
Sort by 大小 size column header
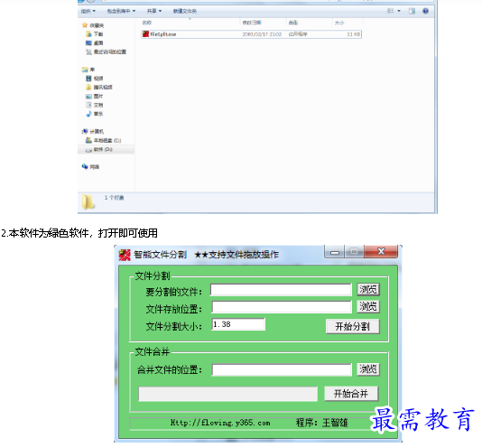click(x=339, y=23)
